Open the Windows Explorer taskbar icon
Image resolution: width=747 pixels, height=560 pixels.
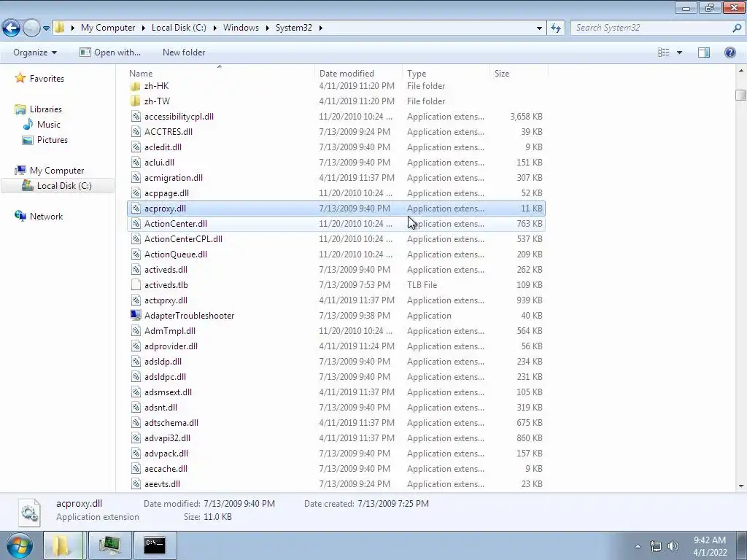tap(63, 545)
